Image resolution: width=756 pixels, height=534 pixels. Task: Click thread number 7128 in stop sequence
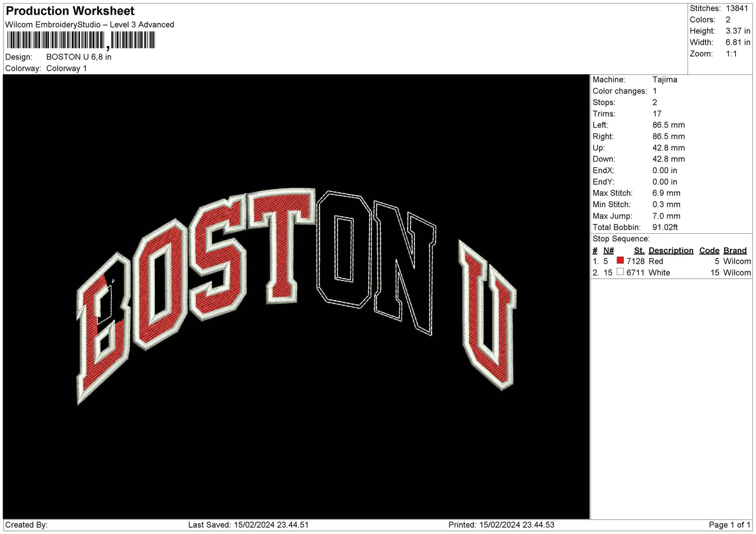(x=636, y=261)
